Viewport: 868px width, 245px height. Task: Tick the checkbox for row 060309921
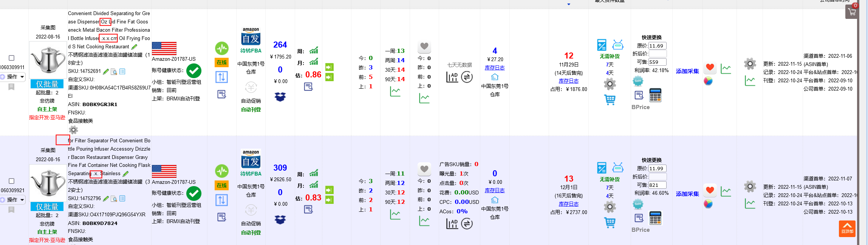point(11,181)
